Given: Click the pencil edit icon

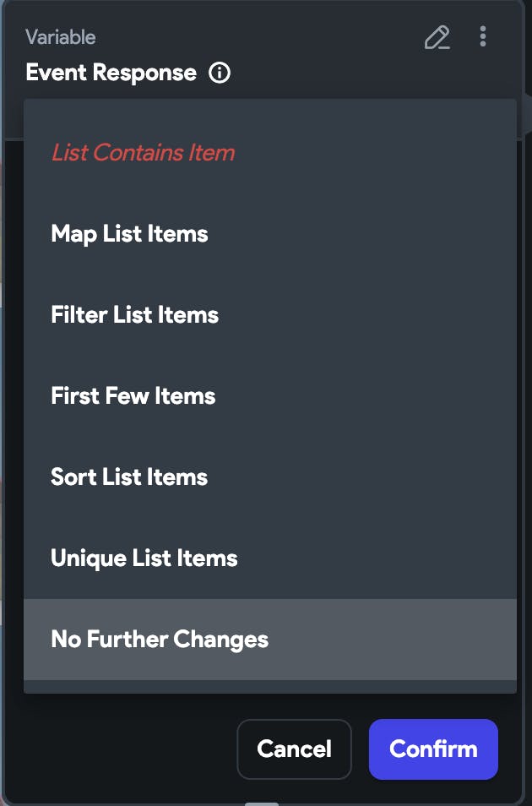Looking at the screenshot, I should pyautogui.click(x=437, y=37).
